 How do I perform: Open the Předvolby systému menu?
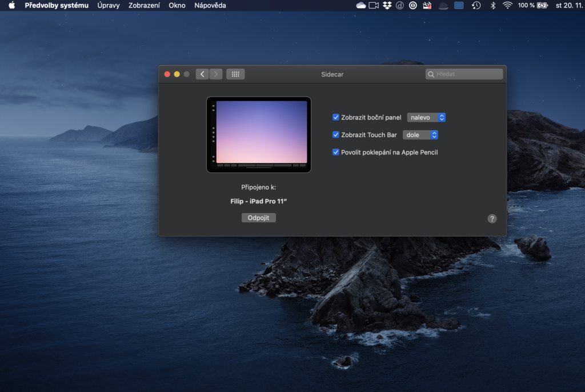57,5
